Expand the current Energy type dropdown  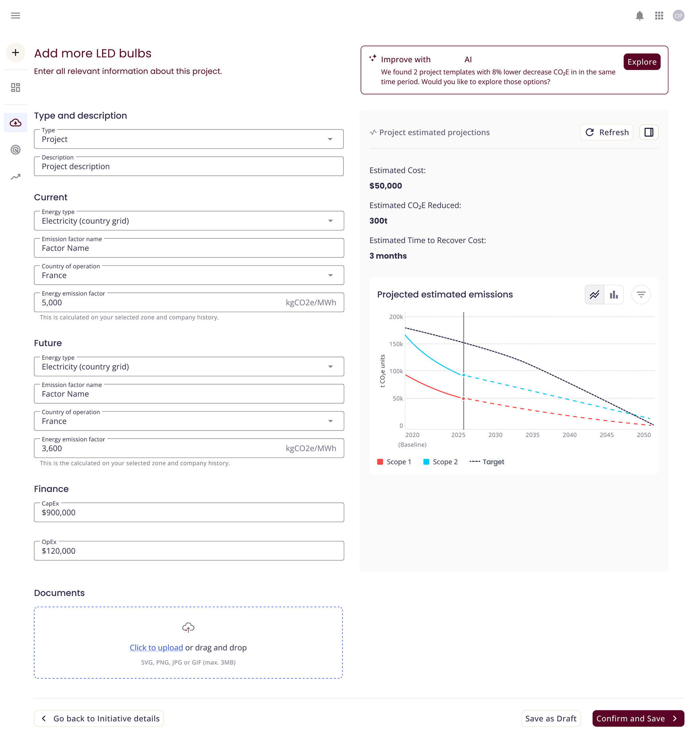click(x=330, y=221)
